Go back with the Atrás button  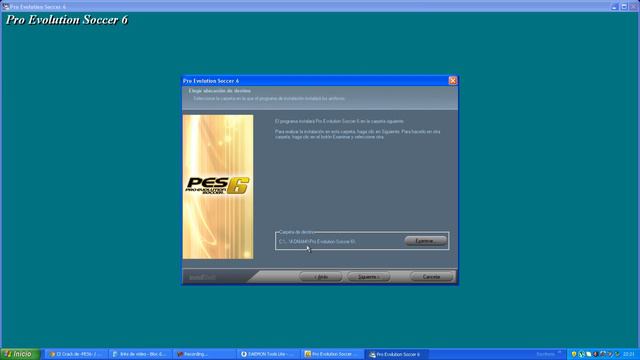click(321, 277)
